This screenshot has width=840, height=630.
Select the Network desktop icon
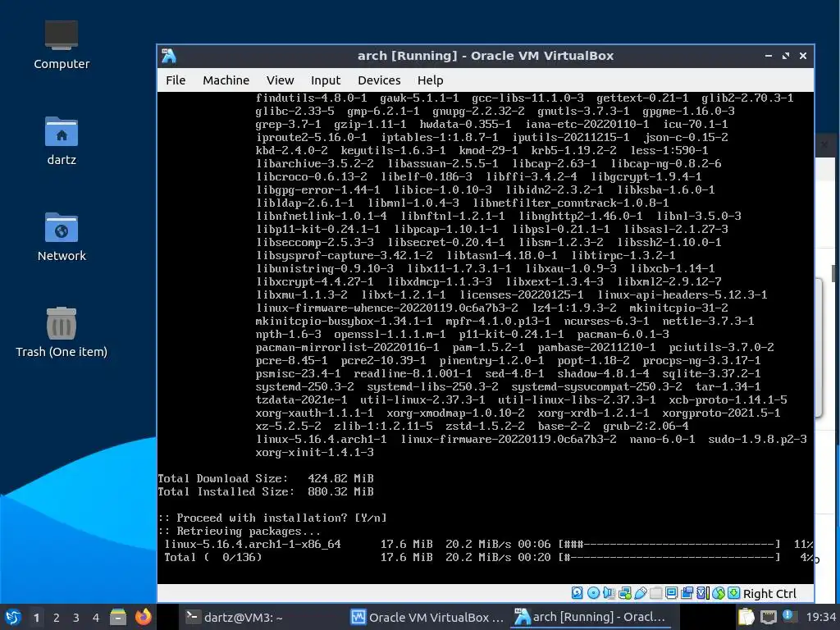(x=61, y=237)
